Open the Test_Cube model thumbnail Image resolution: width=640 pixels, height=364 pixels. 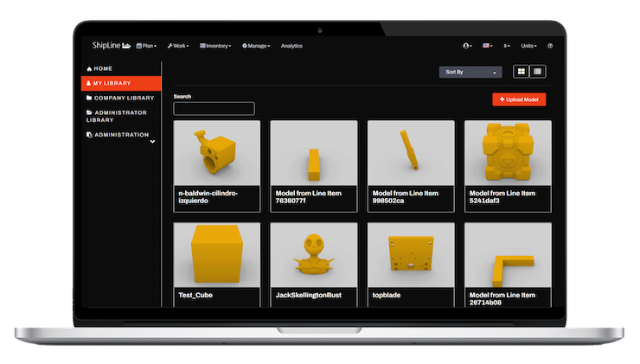[217, 255]
